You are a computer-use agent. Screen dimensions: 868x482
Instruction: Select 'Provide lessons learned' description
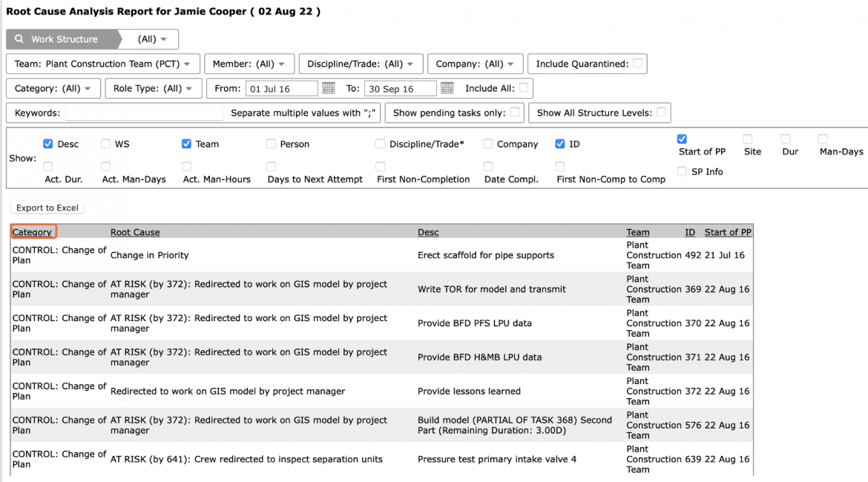pyautogui.click(x=469, y=392)
